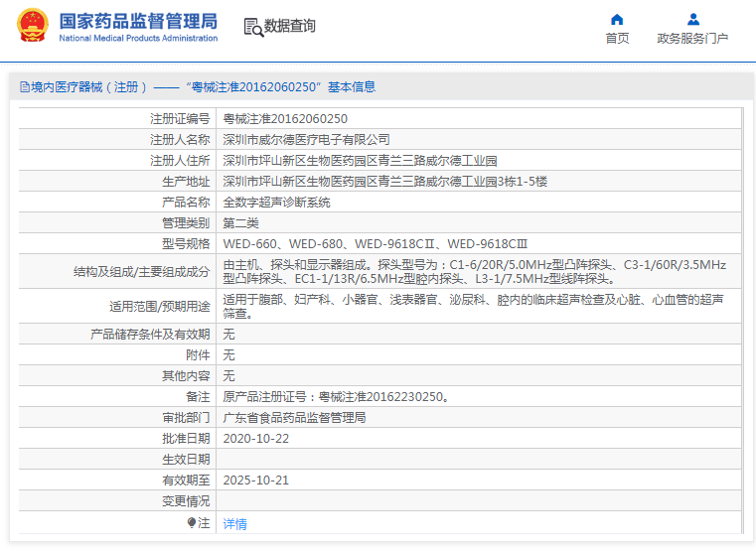Select 深圳市威尔德医疗电子有限公司 cell

tap(306, 140)
